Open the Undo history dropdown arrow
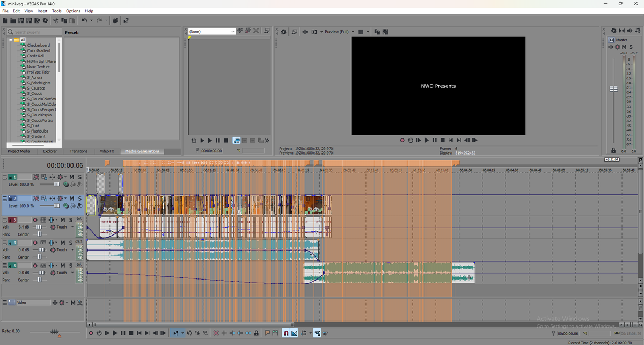This screenshot has width=644, height=345. pos(91,20)
